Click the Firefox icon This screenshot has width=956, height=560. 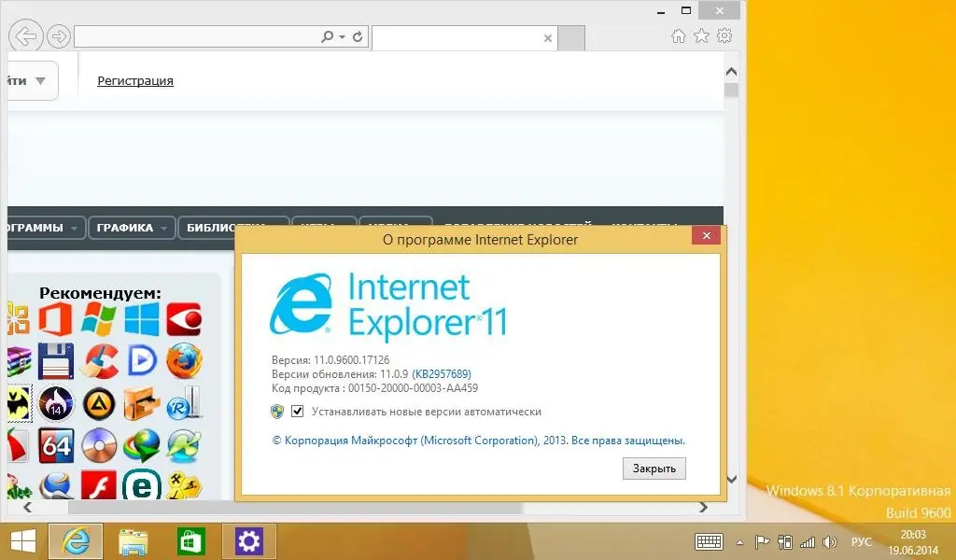click(x=184, y=361)
